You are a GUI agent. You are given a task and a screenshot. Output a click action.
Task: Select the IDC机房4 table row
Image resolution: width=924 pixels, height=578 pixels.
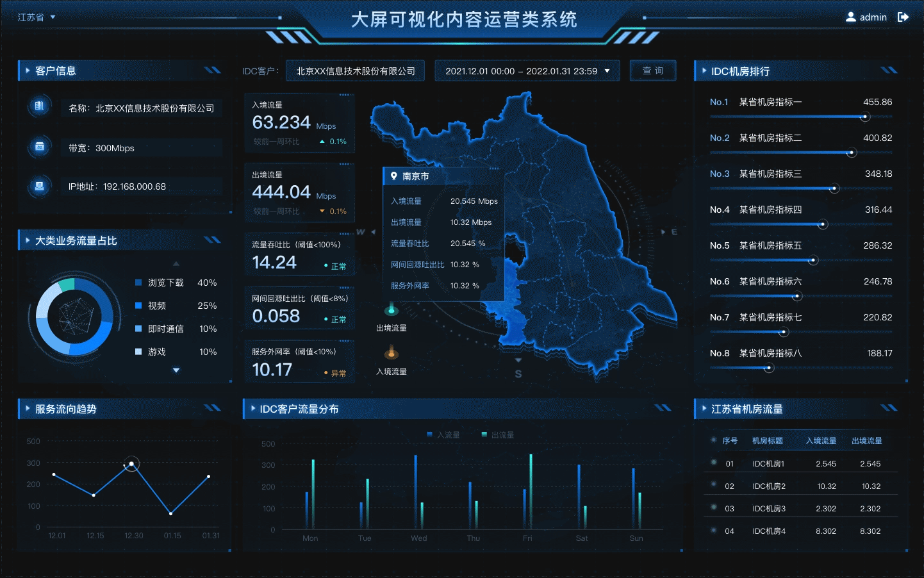tap(801, 531)
